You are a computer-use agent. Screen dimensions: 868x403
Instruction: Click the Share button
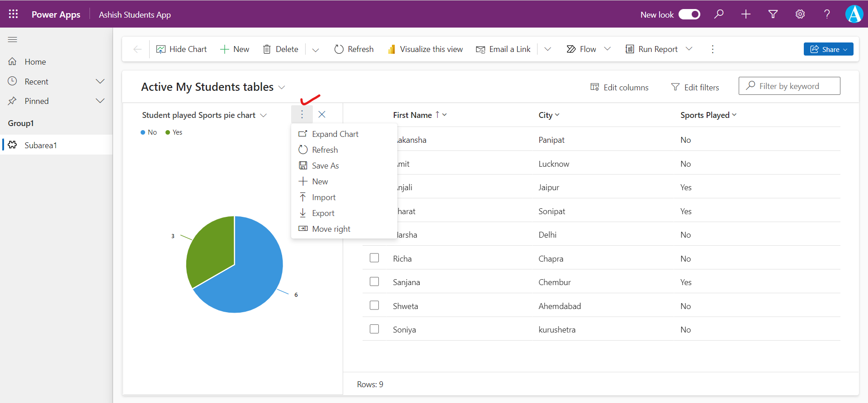click(x=828, y=49)
